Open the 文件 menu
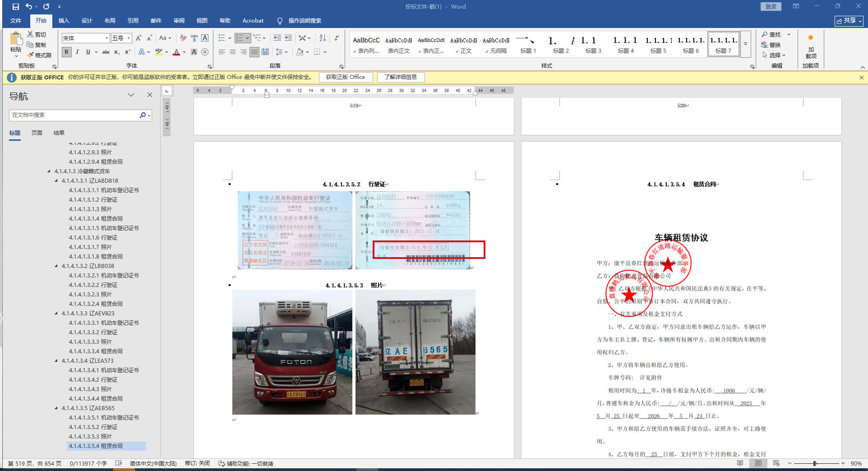 pyautogui.click(x=16, y=21)
